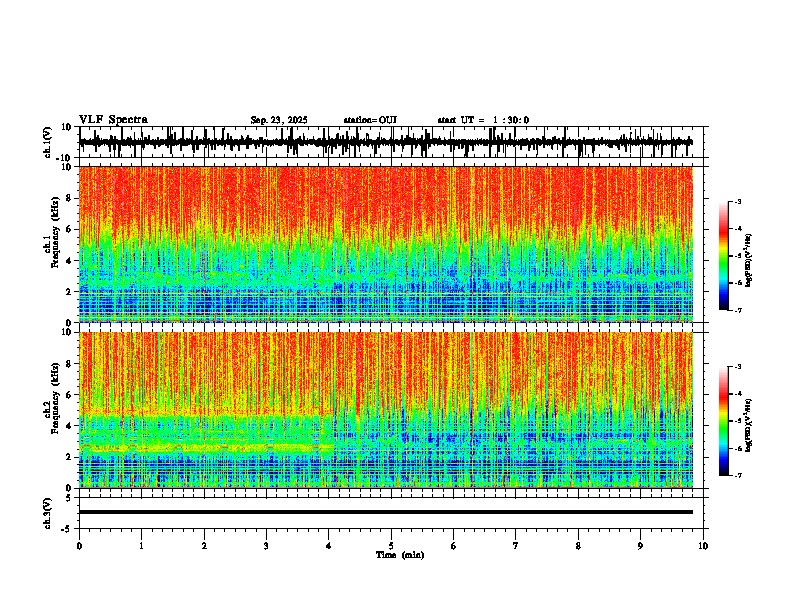792x612 pixels.
Task: Click time-axis tick label "5"
Action: [391, 546]
